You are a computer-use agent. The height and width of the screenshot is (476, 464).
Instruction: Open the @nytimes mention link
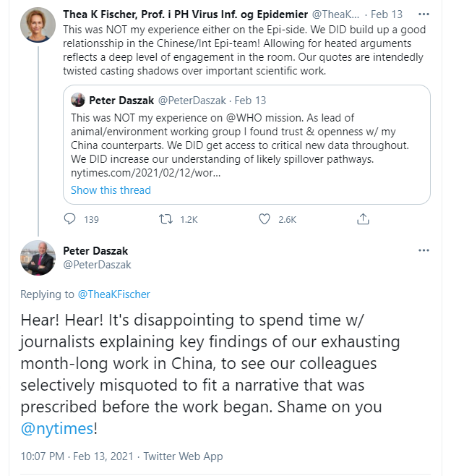pos(57,428)
